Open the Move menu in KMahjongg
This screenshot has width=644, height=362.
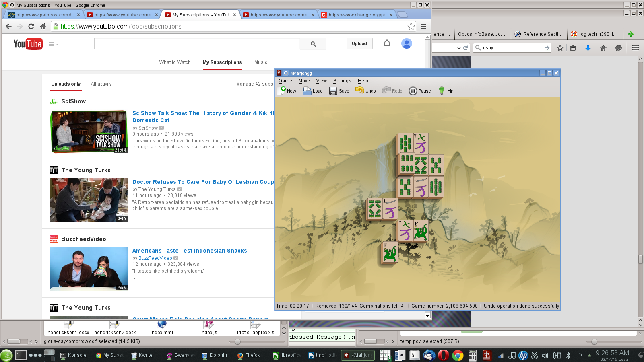(x=304, y=81)
